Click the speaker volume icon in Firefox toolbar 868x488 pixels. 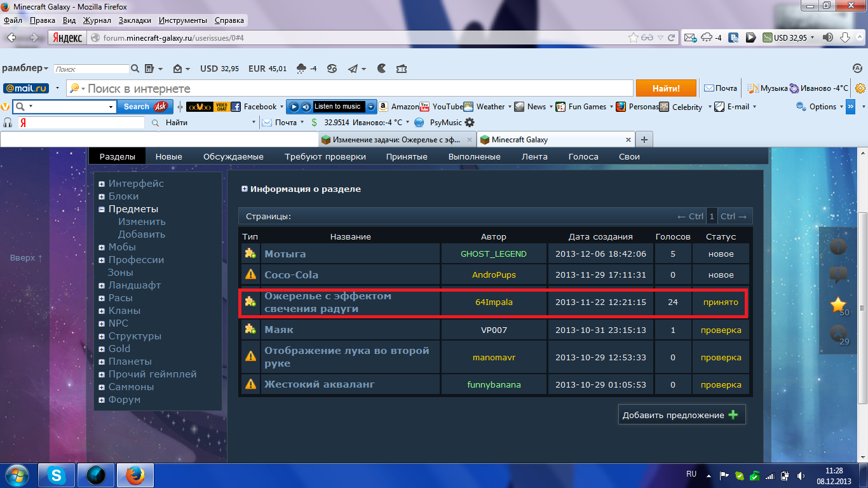tap(827, 37)
